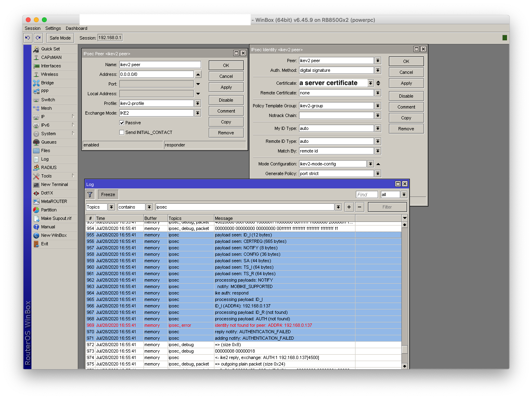Open the Dashboard menu
Viewport: 532px width, 399px height.
(76, 28)
